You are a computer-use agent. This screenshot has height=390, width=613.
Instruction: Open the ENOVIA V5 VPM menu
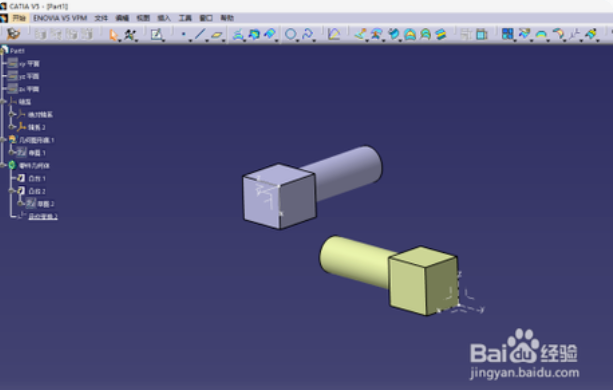click(x=60, y=18)
